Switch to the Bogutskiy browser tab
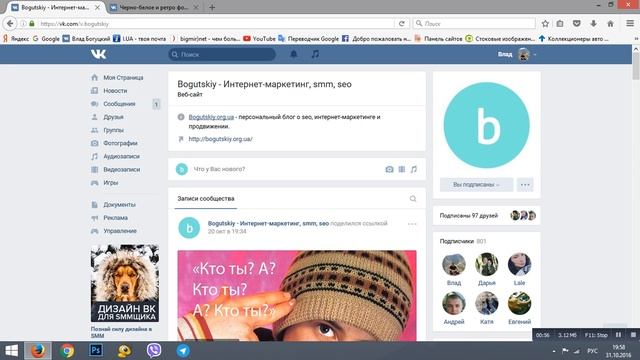640x360 pixels. [56, 7]
